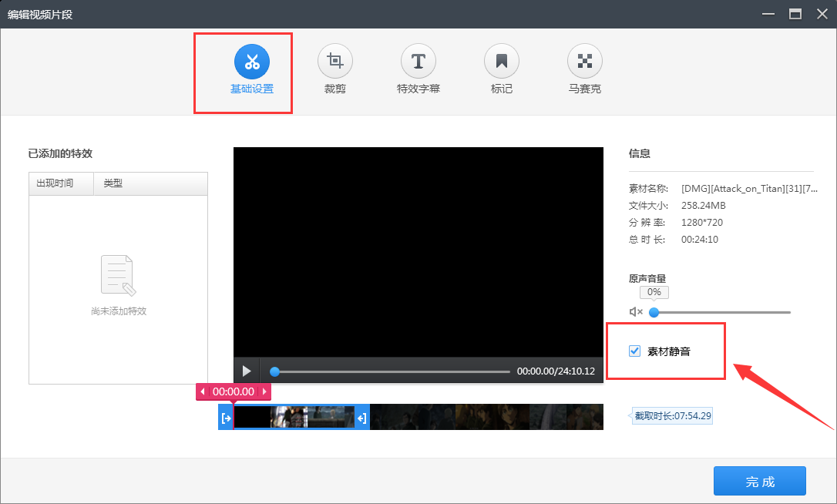Click the 完成 button to finish

759,480
